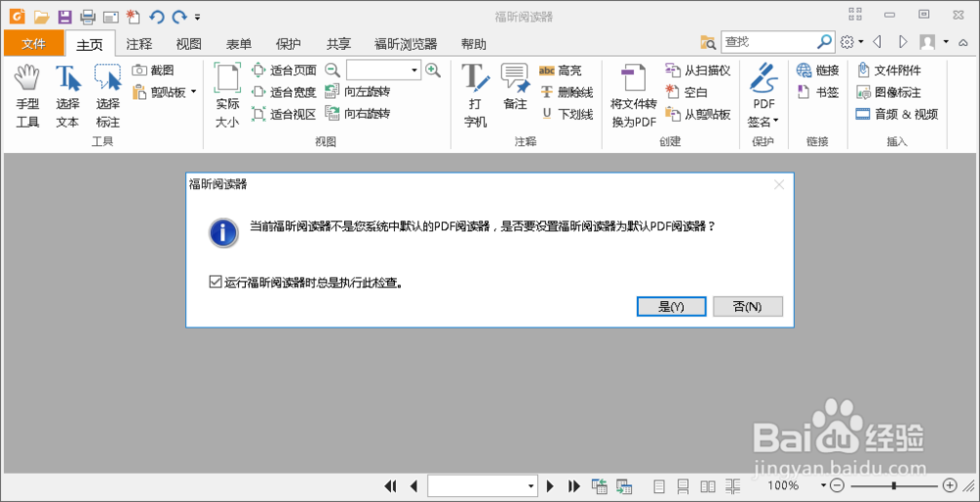Screen dimensions: 980x502
Task: Click the search (查找) input field
Action: [770, 42]
